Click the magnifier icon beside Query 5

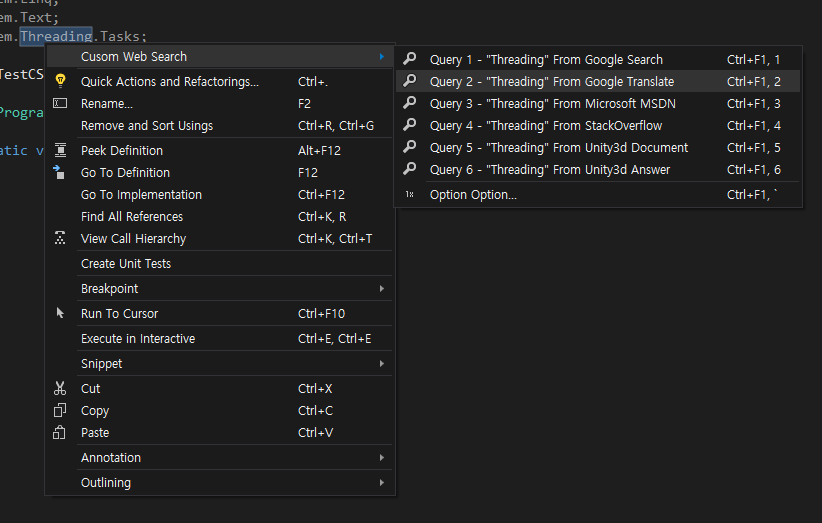[410, 146]
